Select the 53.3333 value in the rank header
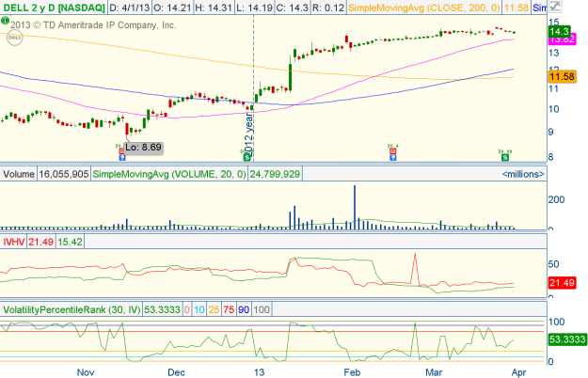This screenshot has height=378, width=588. point(163,309)
